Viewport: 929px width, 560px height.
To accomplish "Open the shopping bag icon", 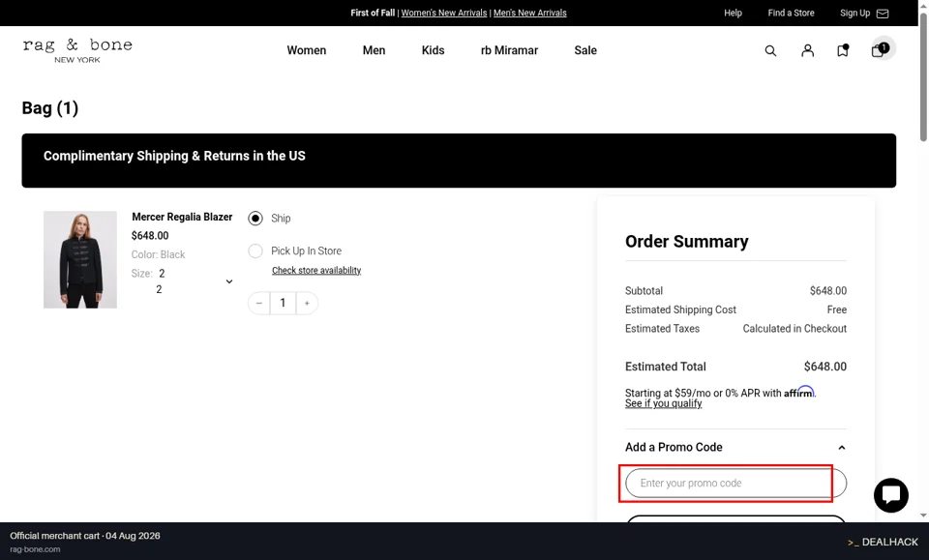I will tap(880, 49).
